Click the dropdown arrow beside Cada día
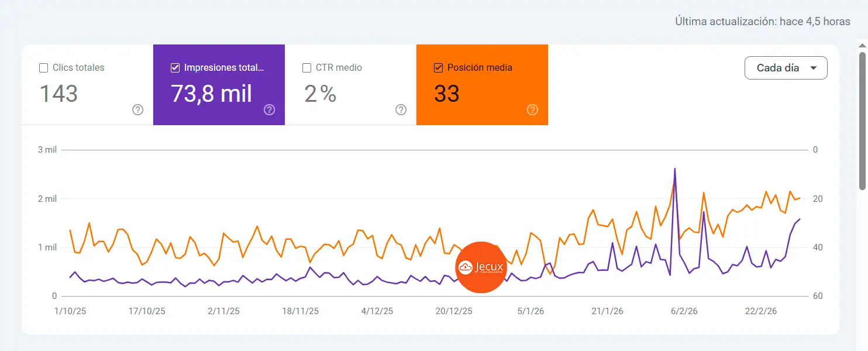Viewport: 868px width, 351px height. (814, 68)
